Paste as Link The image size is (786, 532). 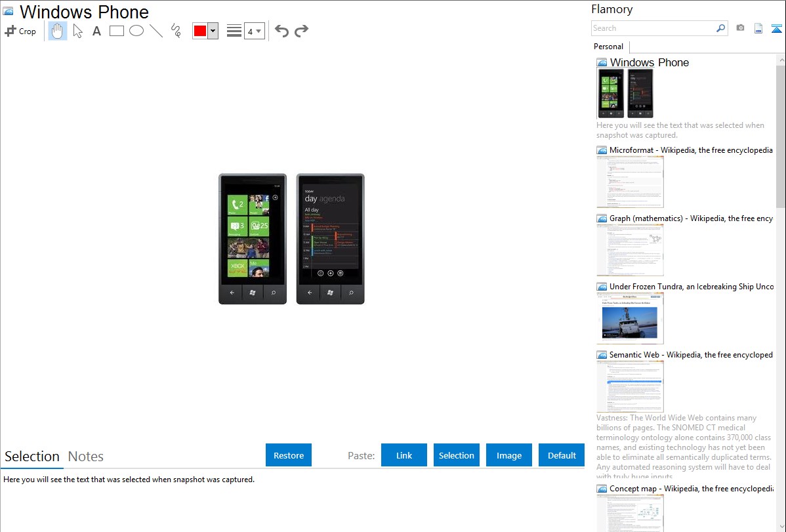pos(404,455)
